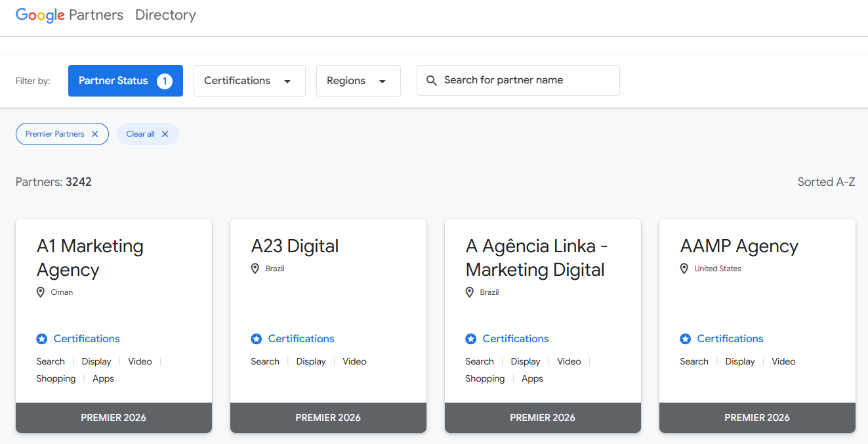Click the star icon on AAMP Agency card
The height and width of the screenshot is (444, 868).
point(685,338)
